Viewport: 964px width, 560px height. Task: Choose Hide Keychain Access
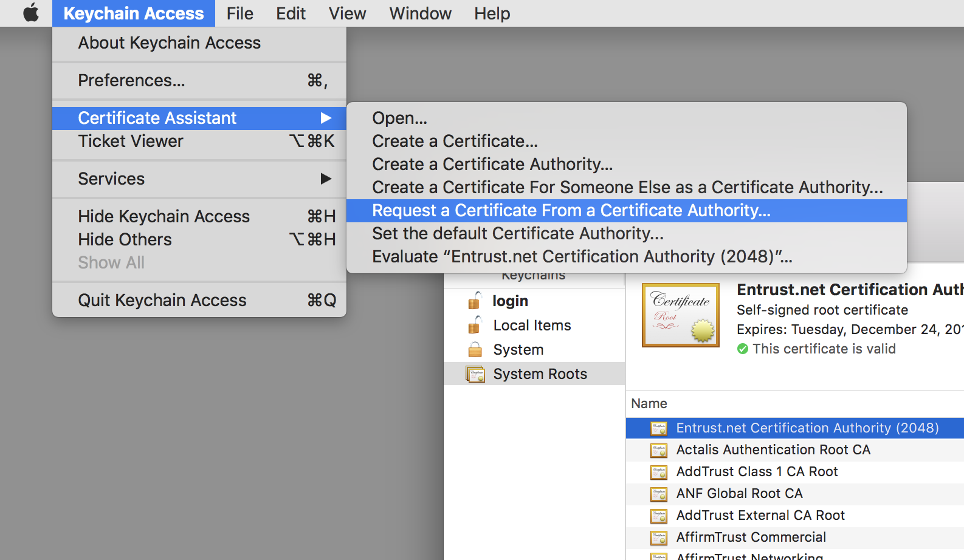click(199, 216)
